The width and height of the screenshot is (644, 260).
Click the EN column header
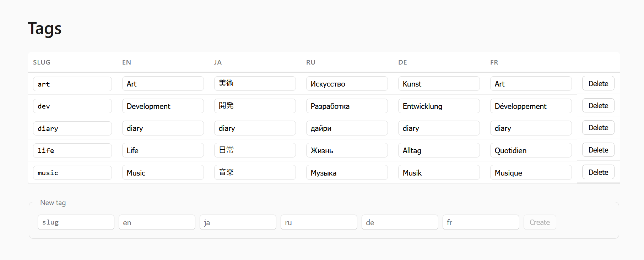click(126, 62)
